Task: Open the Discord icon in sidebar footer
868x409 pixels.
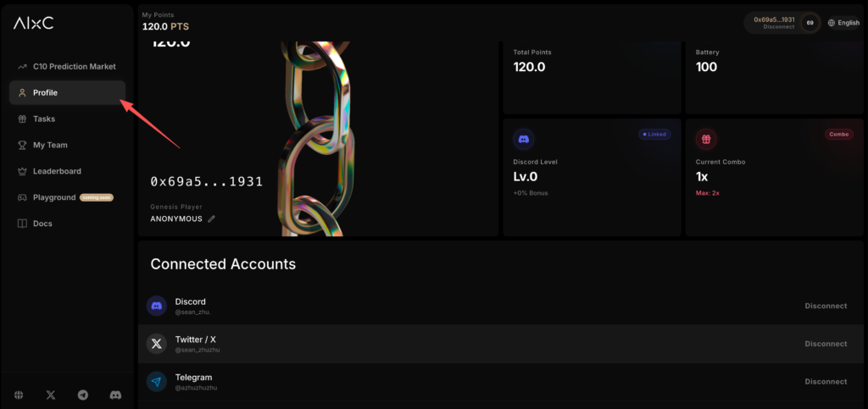Action: [115, 395]
